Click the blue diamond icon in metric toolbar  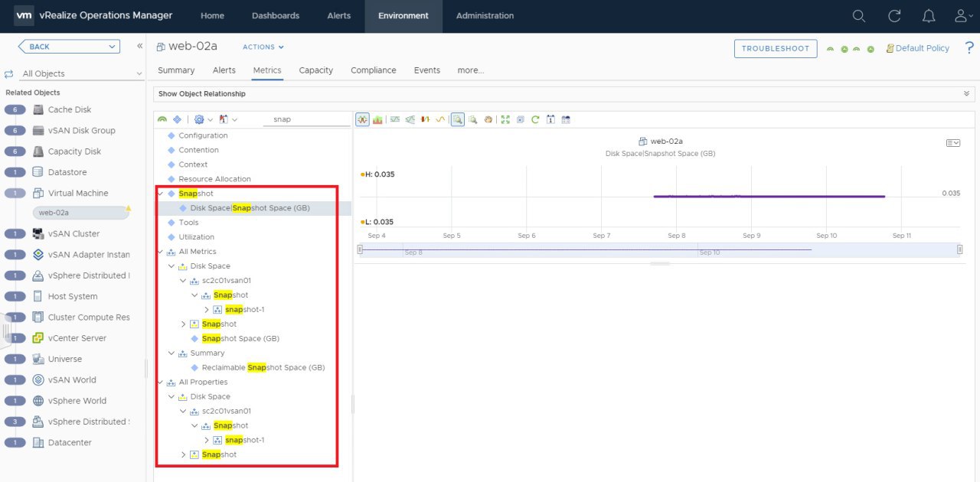tap(177, 119)
